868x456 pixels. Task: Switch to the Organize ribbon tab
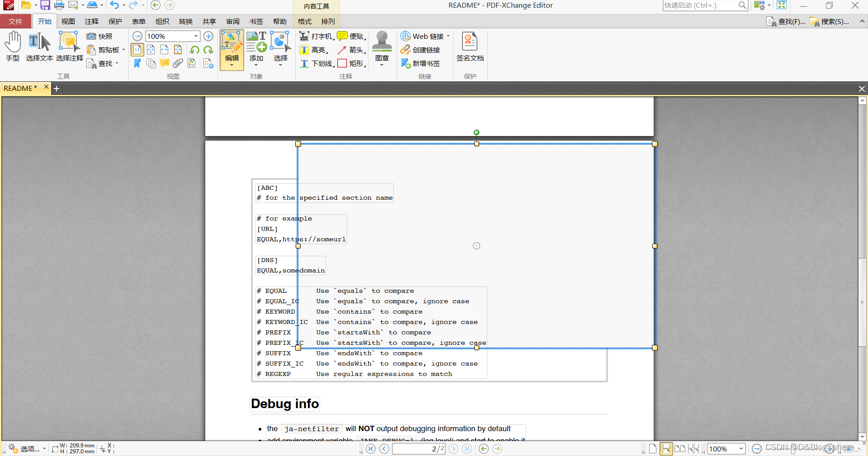[x=162, y=21]
